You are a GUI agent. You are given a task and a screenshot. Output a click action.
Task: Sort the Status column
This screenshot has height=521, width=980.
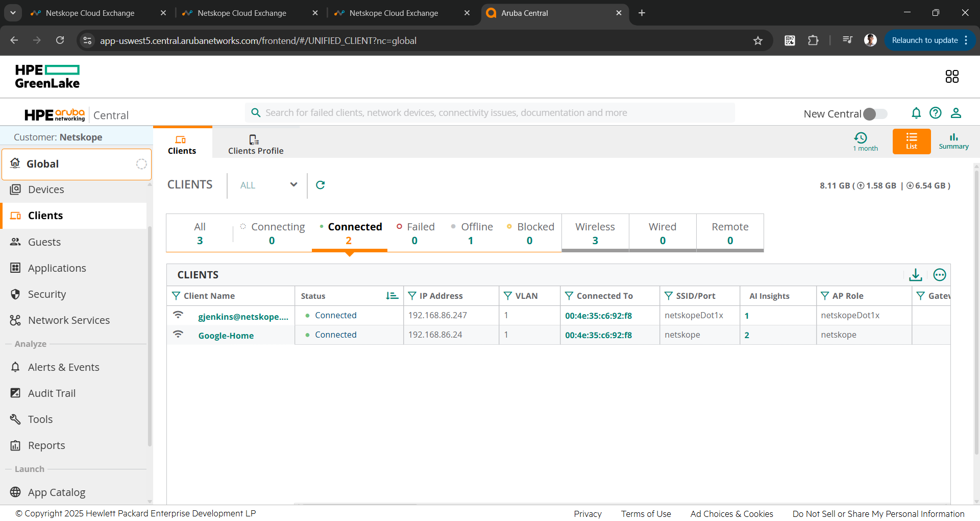(392, 296)
